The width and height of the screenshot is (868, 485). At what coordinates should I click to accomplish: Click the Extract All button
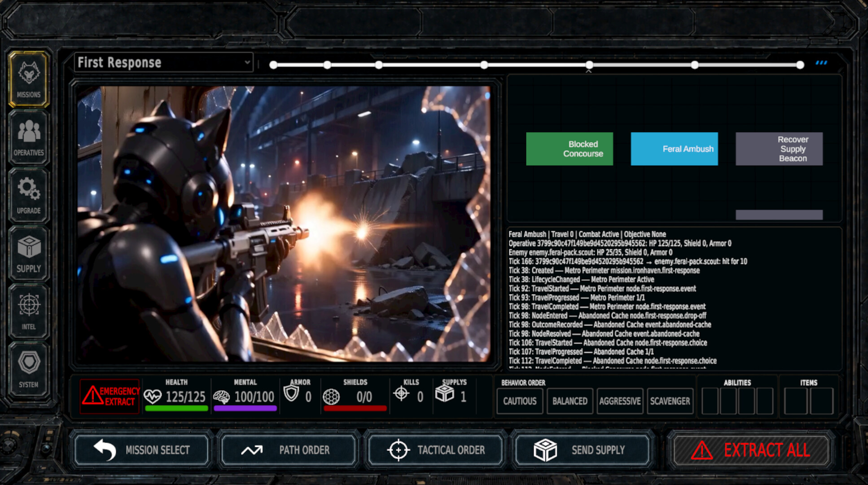751,450
